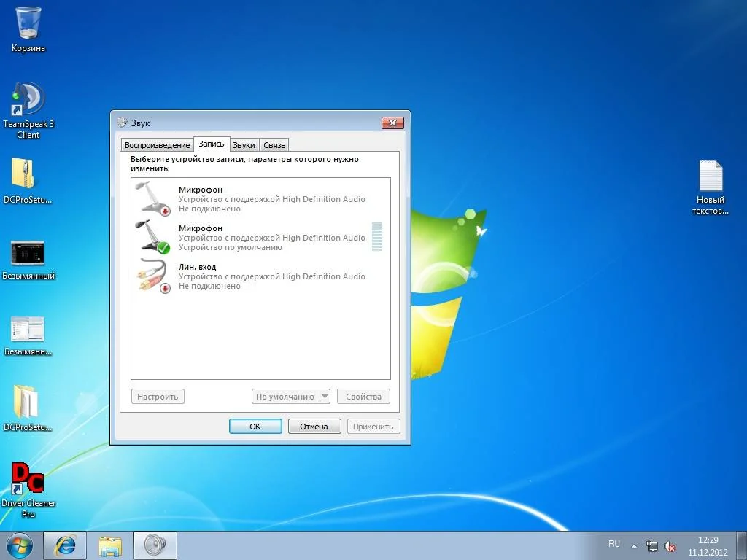Image resolution: width=747 pixels, height=560 pixels.
Task: Expand the По умолчанию dropdown arrow
Action: coord(325,397)
